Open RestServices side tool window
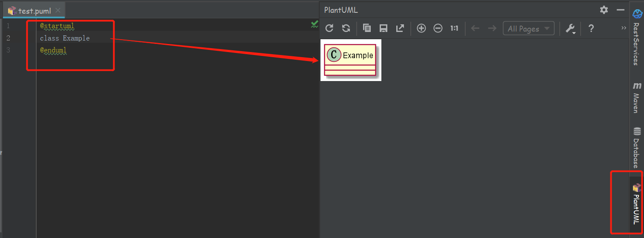This screenshot has height=238, width=644. click(636, 37)
